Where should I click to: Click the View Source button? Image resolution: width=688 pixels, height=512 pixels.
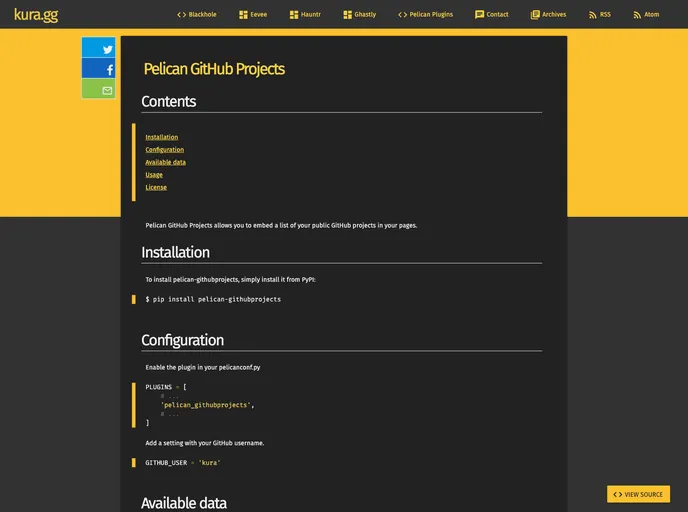638,494
